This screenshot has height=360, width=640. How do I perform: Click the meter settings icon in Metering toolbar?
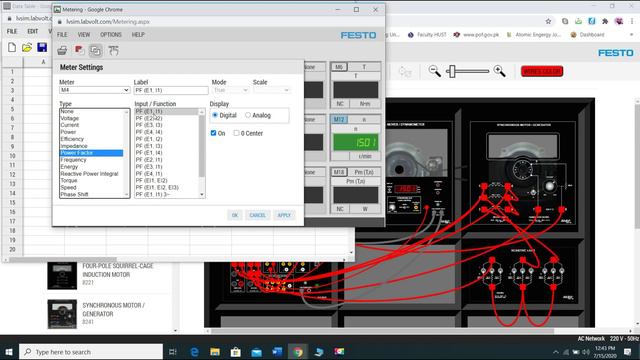113,50
